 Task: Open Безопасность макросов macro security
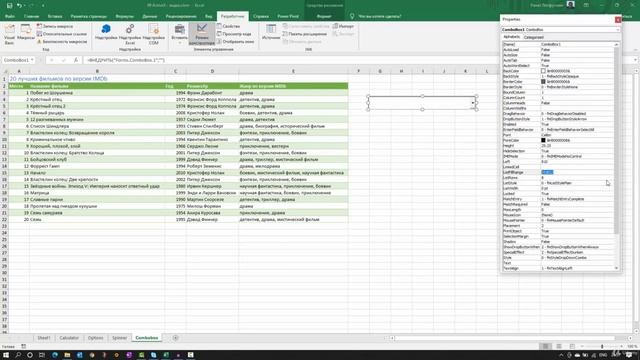[62, 42]
